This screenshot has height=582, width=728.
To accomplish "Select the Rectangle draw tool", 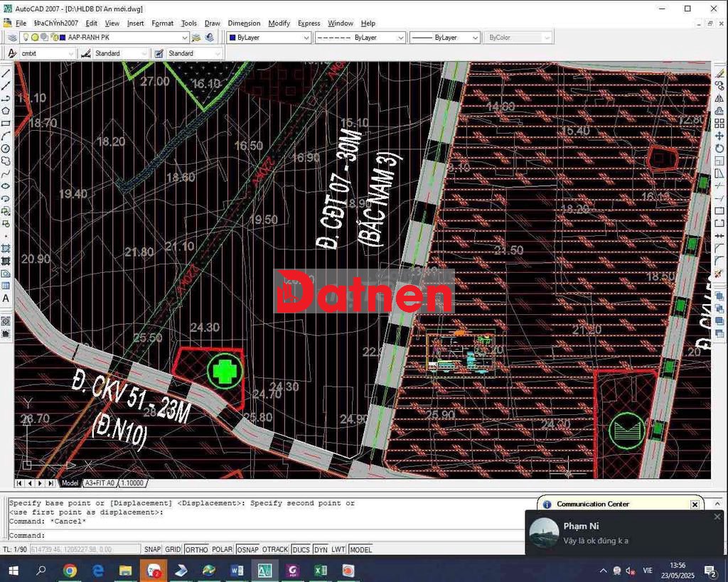I will (6, 123).
